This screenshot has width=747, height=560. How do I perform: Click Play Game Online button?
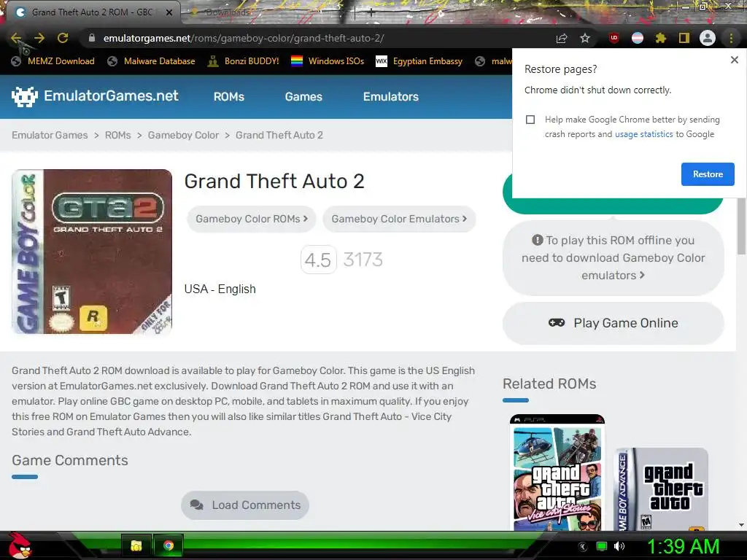[x=613, y=323]
